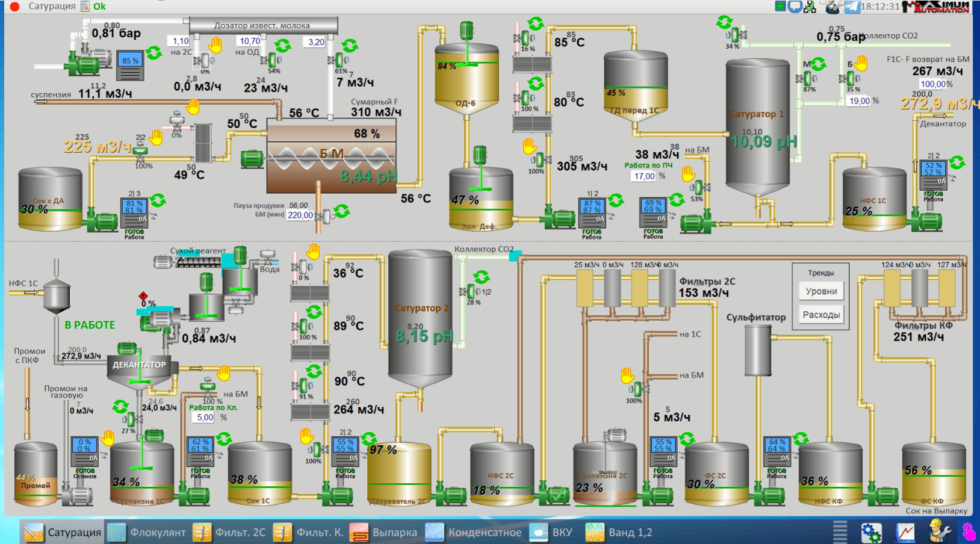Select the green БМ mixer drive motor
980x544 pixels.
click(x=252, y=159)
